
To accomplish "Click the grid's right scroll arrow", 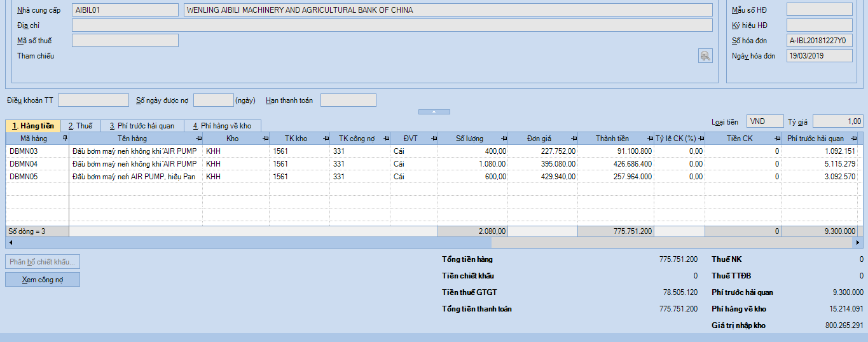I will [x=858, y=243].
